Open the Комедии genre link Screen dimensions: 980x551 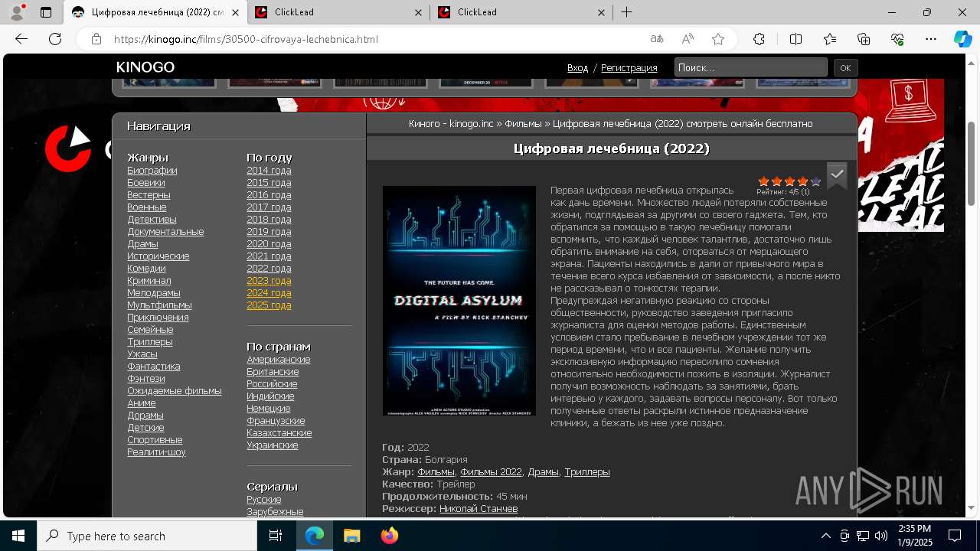click(146, 268)
